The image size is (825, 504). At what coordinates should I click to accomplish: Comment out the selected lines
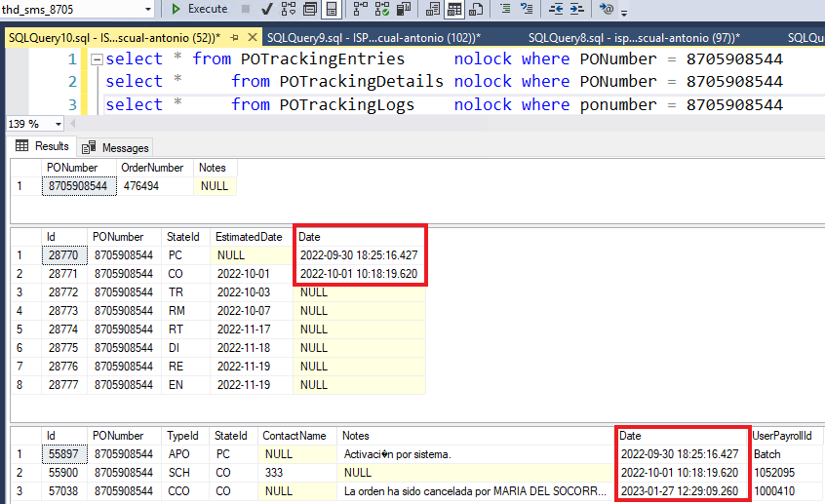coord(504,9)
